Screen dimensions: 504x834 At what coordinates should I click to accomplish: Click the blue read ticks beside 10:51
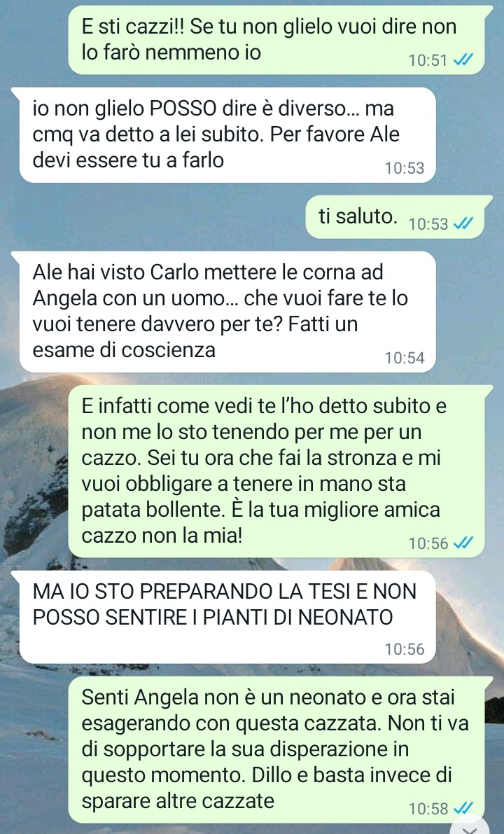[463, 60]
